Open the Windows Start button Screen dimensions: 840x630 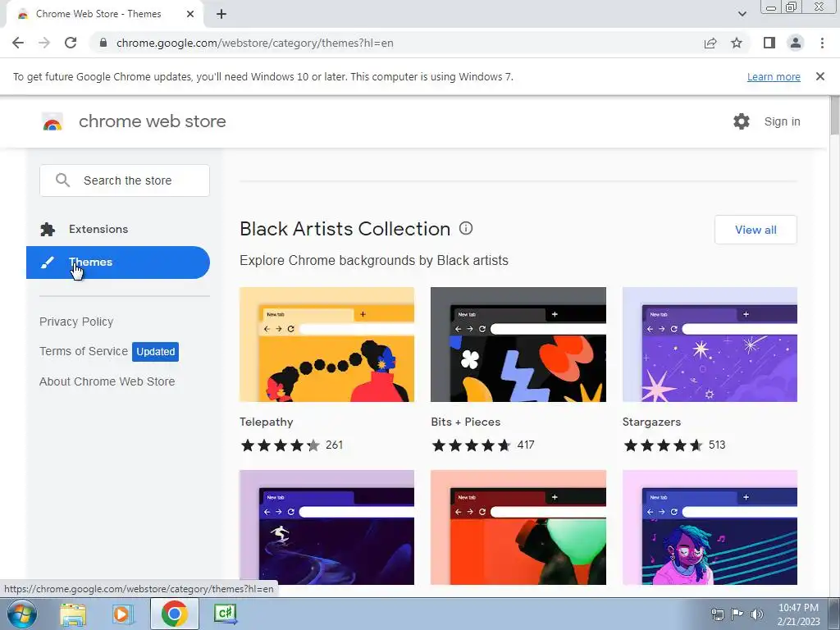22,614
